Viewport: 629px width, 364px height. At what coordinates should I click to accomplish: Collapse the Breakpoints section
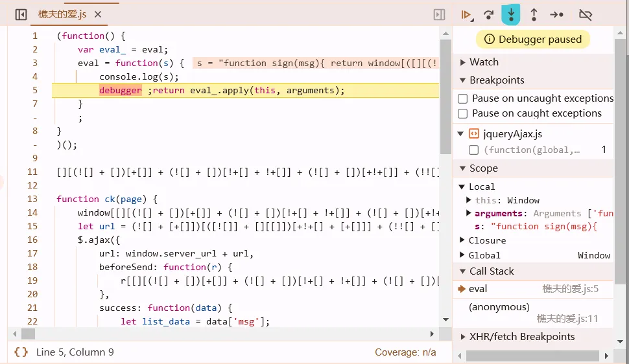pos(463,80)
